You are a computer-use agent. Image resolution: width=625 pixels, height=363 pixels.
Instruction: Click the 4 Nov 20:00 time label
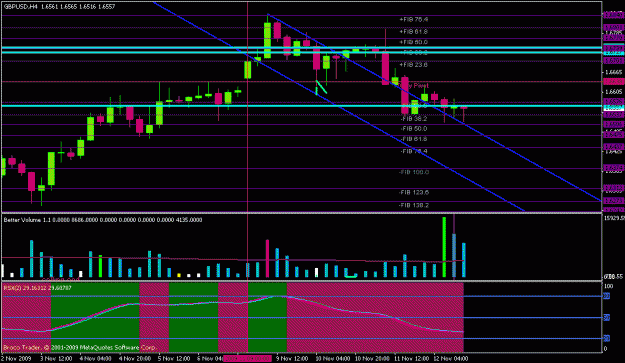click(134, 359)
